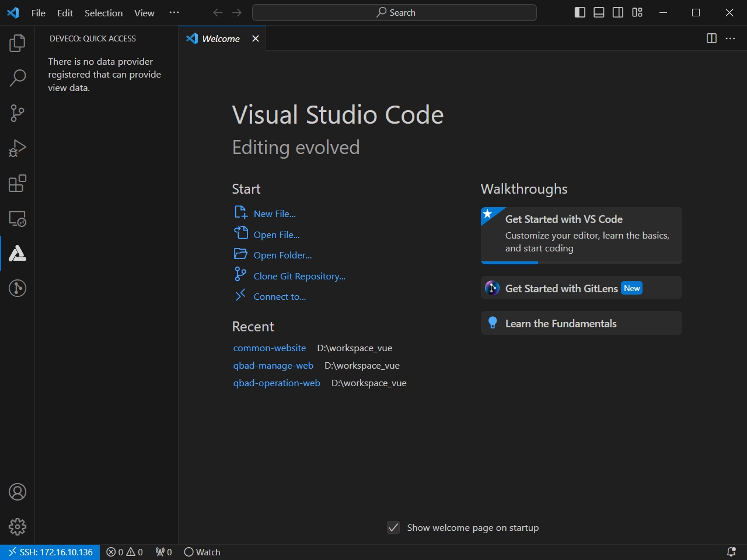747x560 pixels.
Task: Click the Open Folder link
Action: point(282,255)
